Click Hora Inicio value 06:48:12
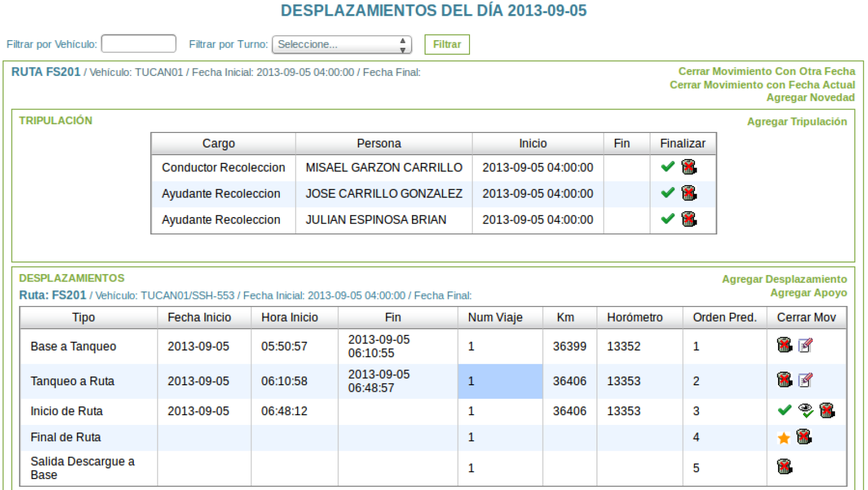 point(284,411)
